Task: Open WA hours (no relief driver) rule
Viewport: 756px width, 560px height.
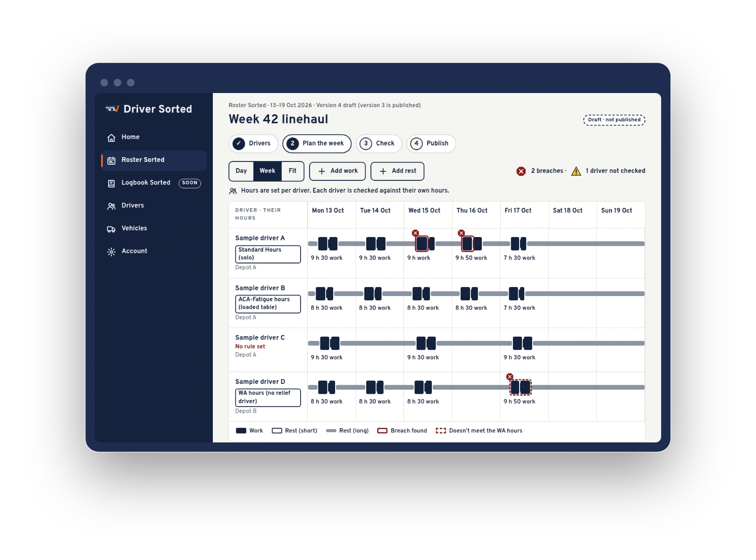Action: [x=268, y=398]
